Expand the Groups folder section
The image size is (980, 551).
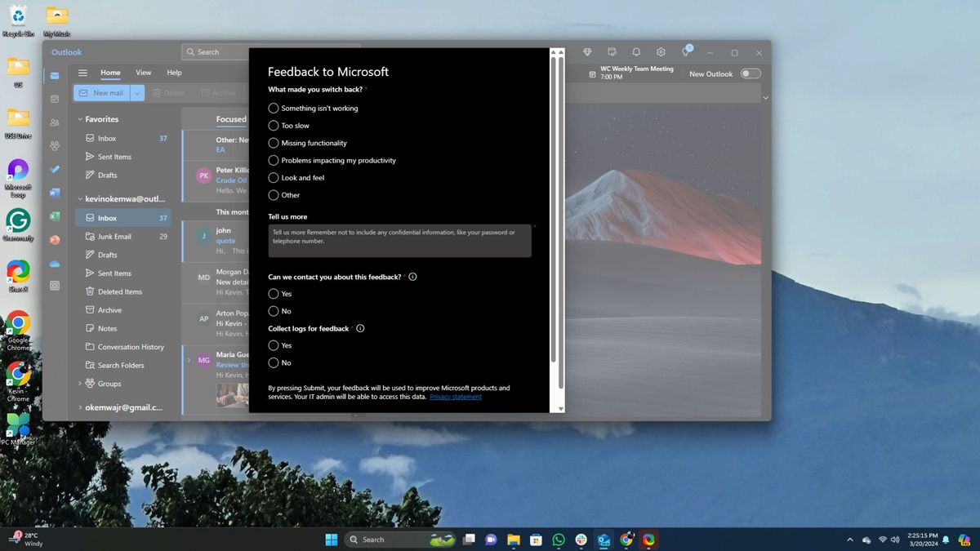79,383
